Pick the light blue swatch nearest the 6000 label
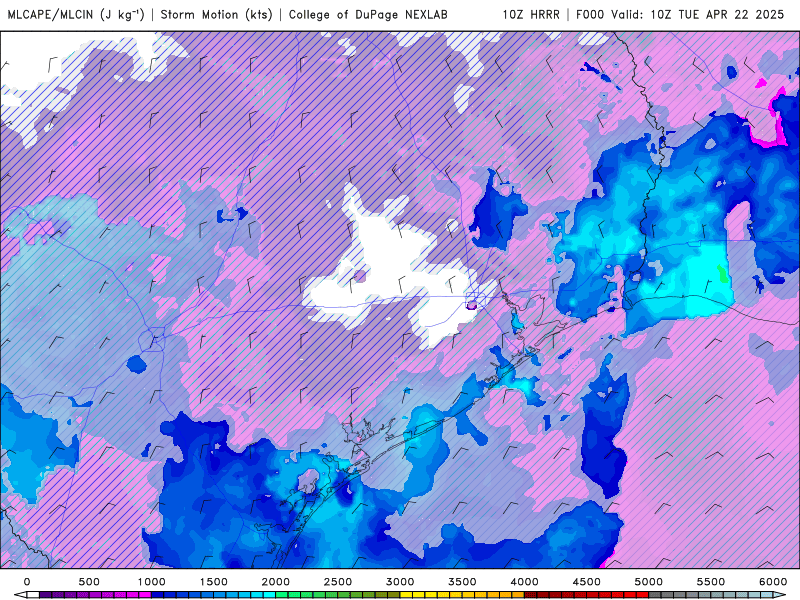Image resolution: width=800 pixels, height=600 pixels. coord(767,595)
